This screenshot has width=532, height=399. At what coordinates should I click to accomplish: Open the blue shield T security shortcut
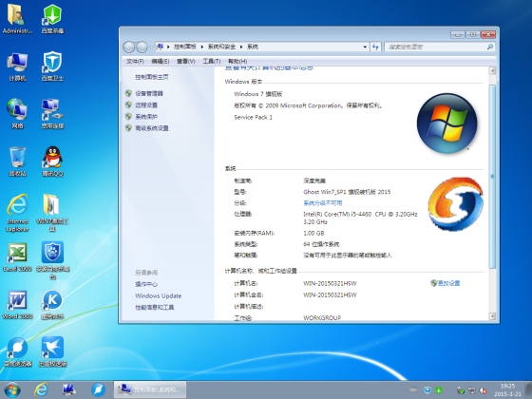[x=52, y=66]
